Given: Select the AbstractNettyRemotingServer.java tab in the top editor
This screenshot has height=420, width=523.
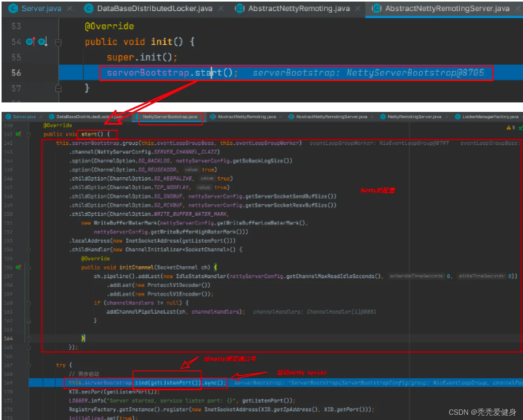Looking at the screenshot, I should 447,8.
